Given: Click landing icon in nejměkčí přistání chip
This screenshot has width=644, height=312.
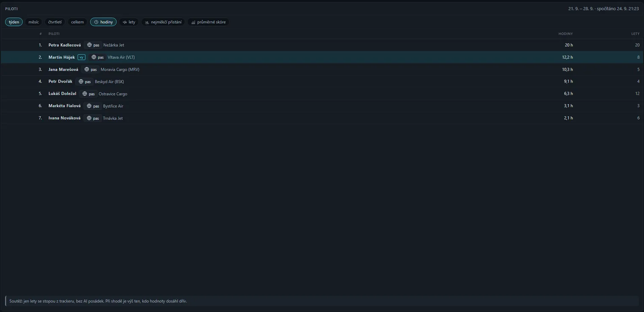Looking at the screenshot, I should [147, 22].
